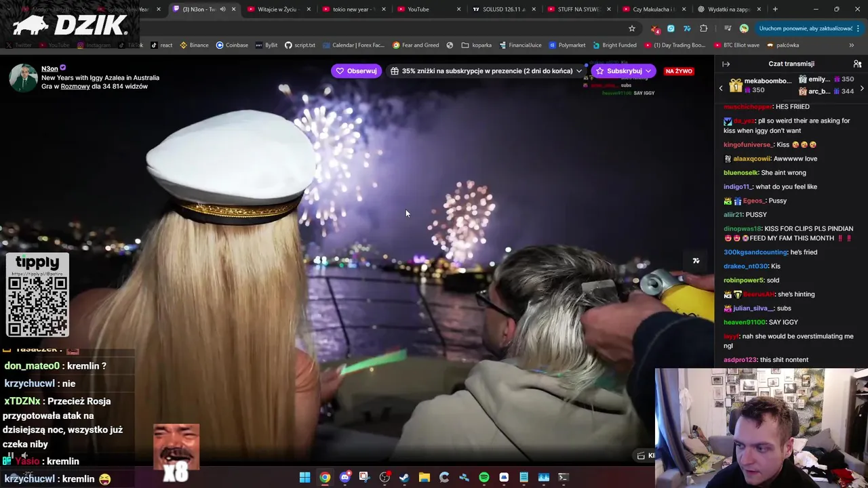This screenshot has width=868, height=488.
Task: Click username 300kgsandcounting in chat
Action: click(x=755, y=252)
